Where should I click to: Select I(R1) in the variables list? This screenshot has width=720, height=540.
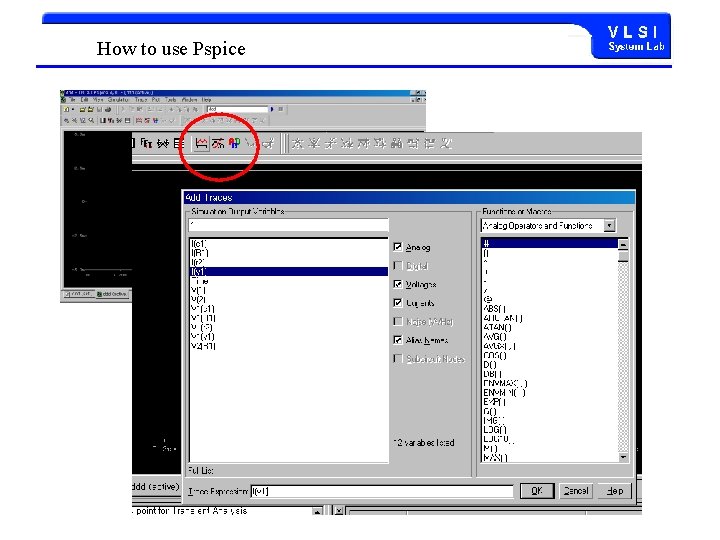199,253
